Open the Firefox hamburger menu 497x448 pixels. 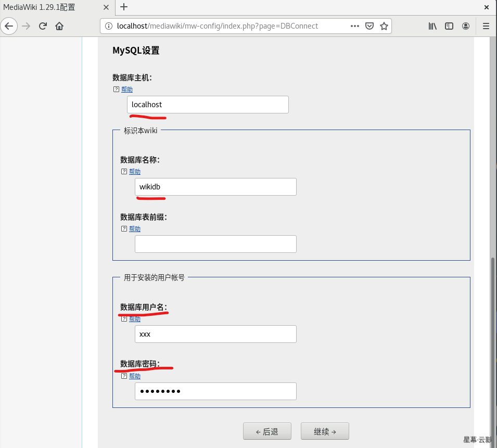click(486, 26)
